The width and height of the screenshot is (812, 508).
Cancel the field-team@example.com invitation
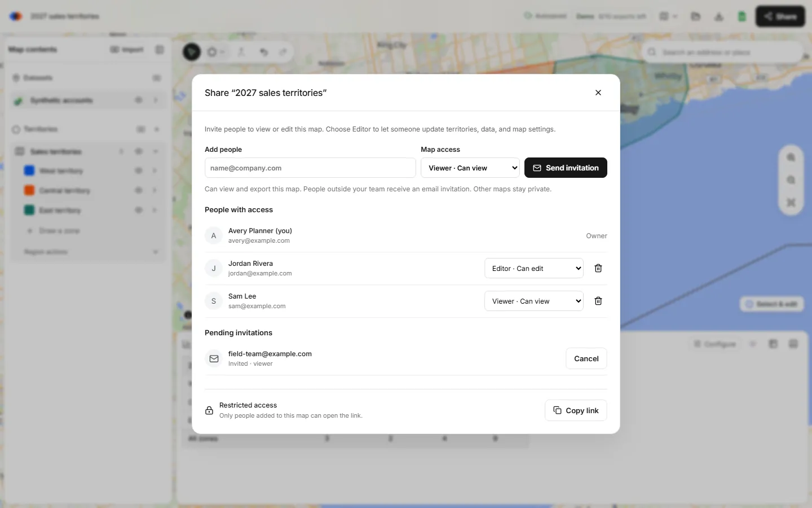(586, 358)
